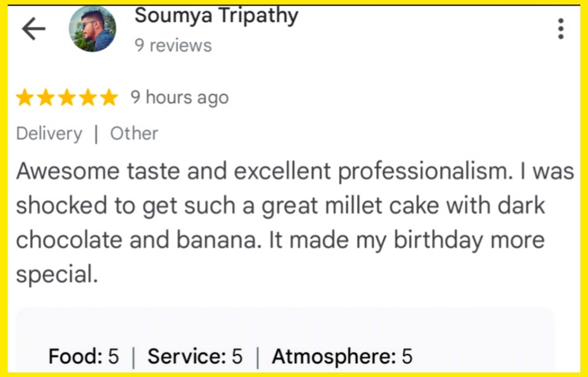Click the second rating star
The image size is (588, 377).
[x=46, y=97]
